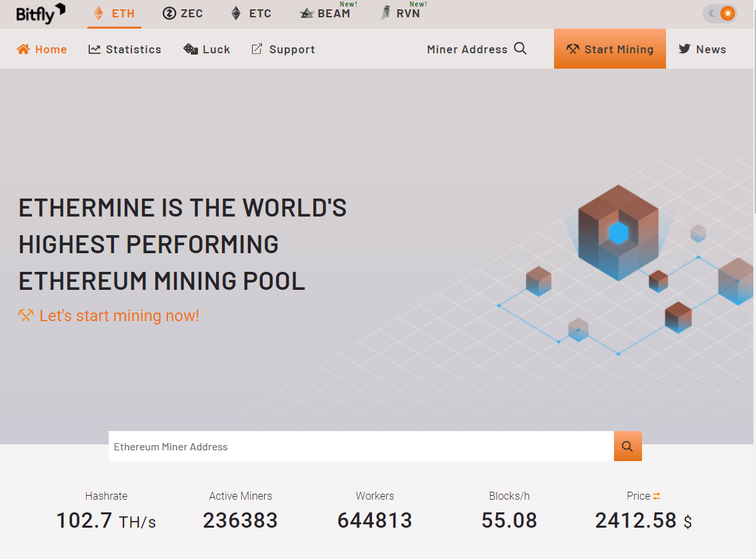Select the ETH coin tab

point(114,13)
